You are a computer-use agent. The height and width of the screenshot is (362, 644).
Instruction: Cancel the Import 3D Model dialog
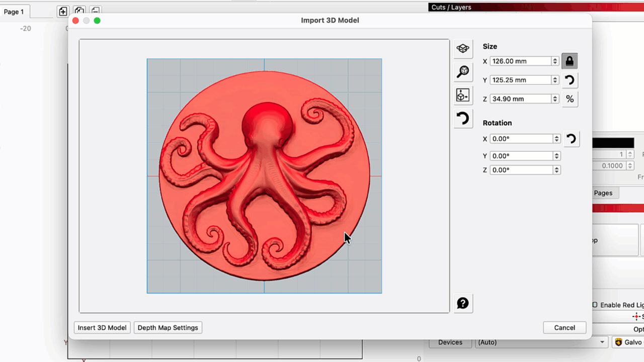[565, 327]
